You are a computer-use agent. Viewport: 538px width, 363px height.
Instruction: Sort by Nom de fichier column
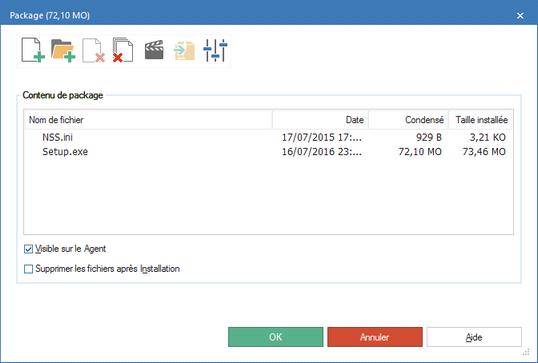point(149,120)
